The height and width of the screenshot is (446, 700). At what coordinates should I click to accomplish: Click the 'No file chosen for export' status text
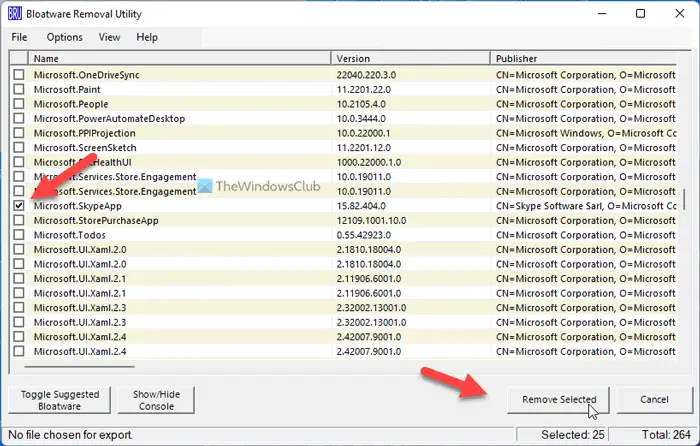click(x=71, y=435)
